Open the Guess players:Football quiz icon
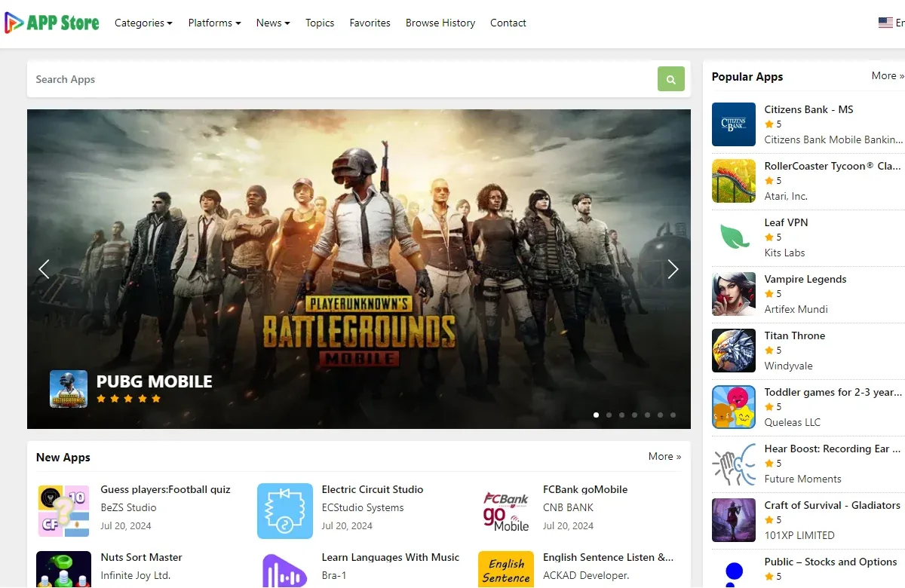The height and width of the screenshot is (588, 905). click(x=64, y=511)
